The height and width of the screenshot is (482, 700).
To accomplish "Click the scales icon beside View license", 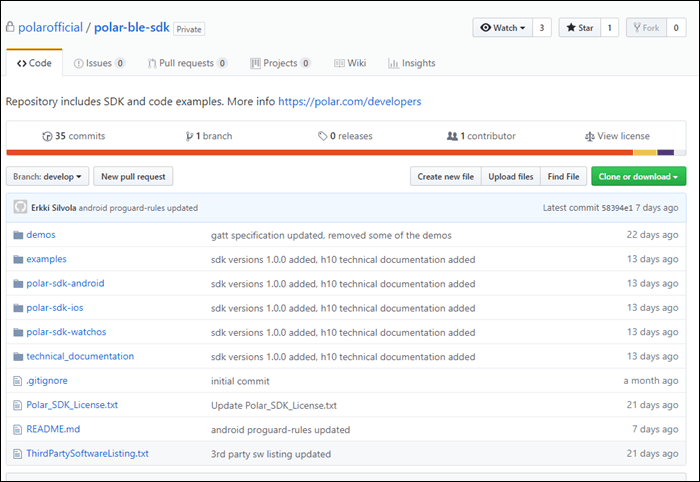I will (590, 136).
